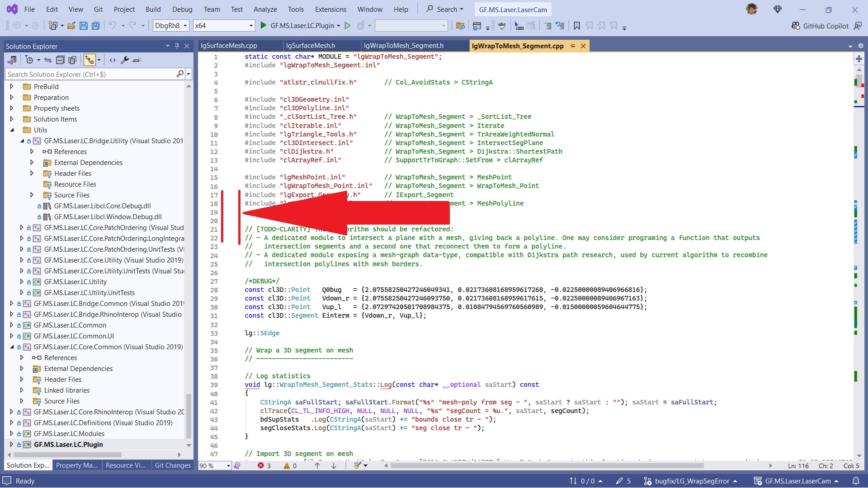Viewport: 868px width, 488px height.
Task: Go to the previous issue with up arrow
Action: [317, 466]
